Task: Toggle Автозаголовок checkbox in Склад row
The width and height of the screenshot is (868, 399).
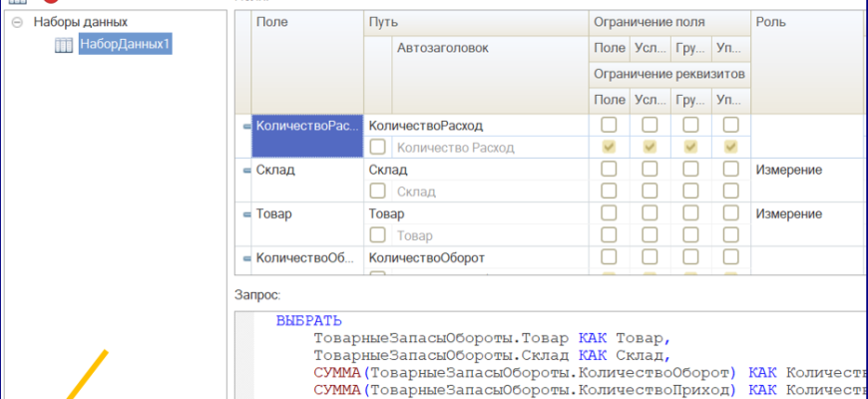Action: (378, 192)
